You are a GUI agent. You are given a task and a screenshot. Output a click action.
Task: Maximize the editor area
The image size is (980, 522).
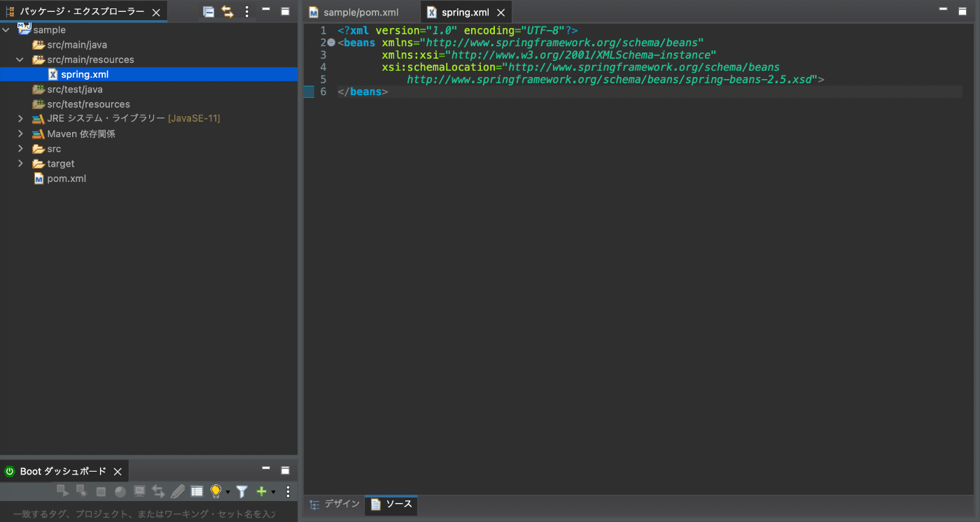coord(962,10)
